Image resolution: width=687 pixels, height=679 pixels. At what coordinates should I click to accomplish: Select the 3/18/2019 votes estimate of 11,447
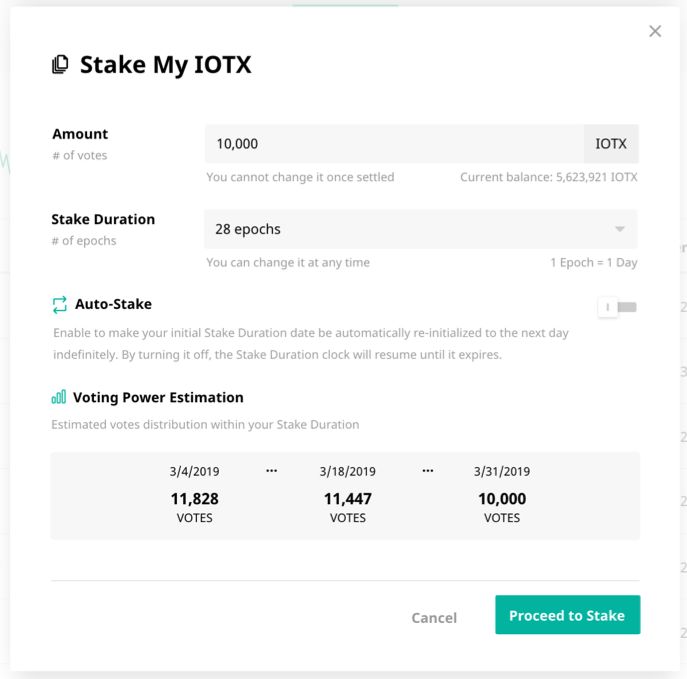pos(348,499)
